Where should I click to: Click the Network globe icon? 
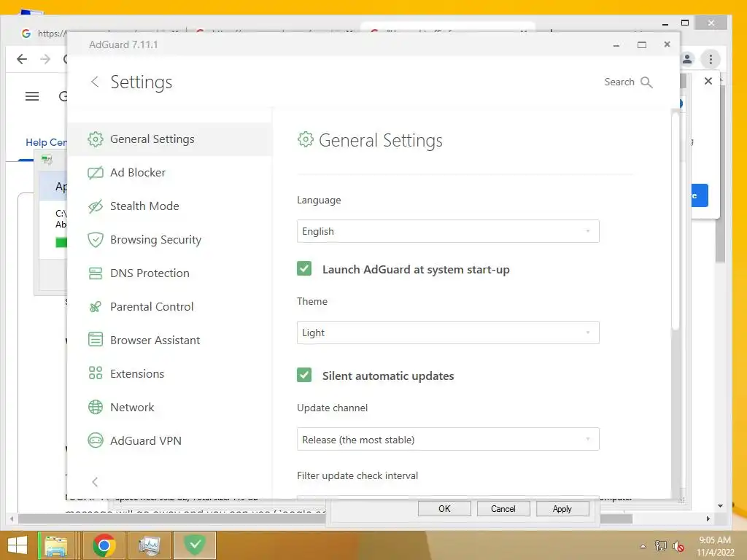click(x=96, y=407)
